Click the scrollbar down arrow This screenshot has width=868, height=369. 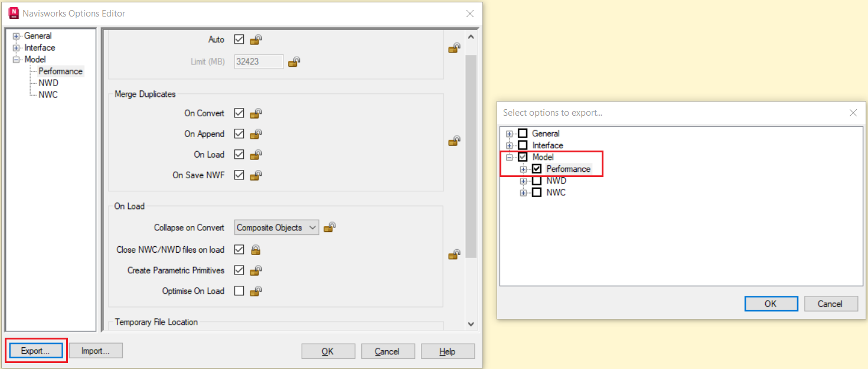pyautogui.click(x=471, y=324)
